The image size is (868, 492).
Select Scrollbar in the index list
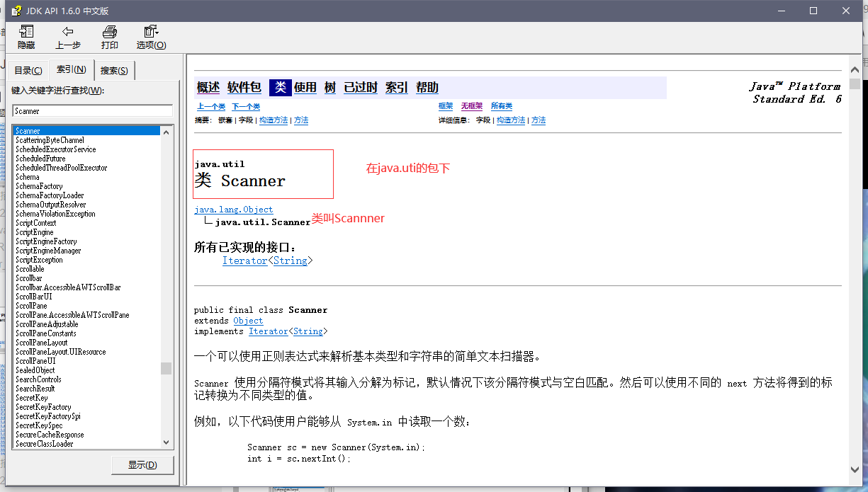[x=28, y=278]
